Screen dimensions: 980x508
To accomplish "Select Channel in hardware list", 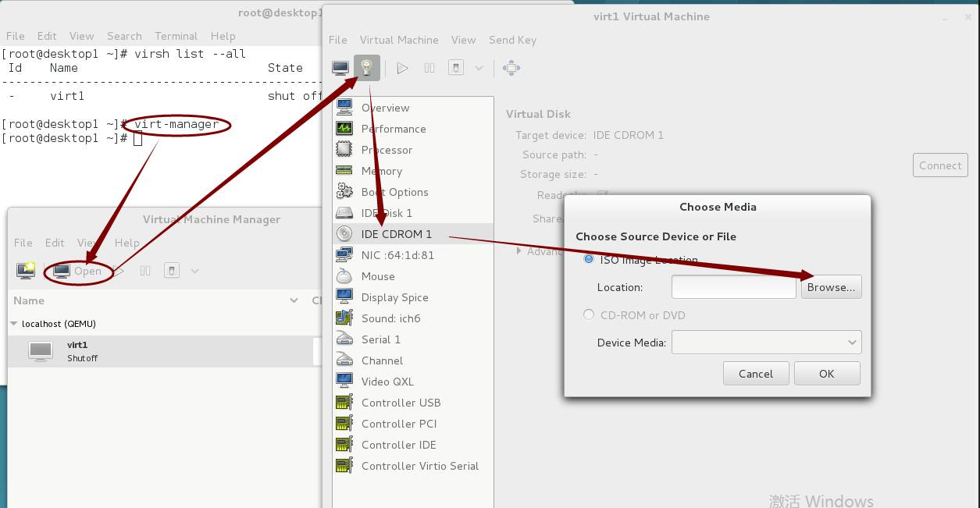I will [413, 361].
